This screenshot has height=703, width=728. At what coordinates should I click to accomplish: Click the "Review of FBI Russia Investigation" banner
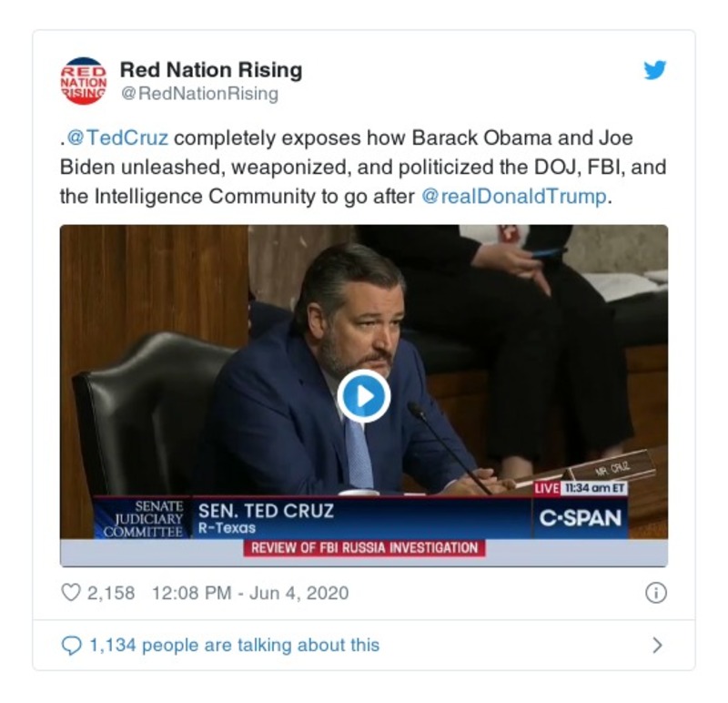[364, 547]
